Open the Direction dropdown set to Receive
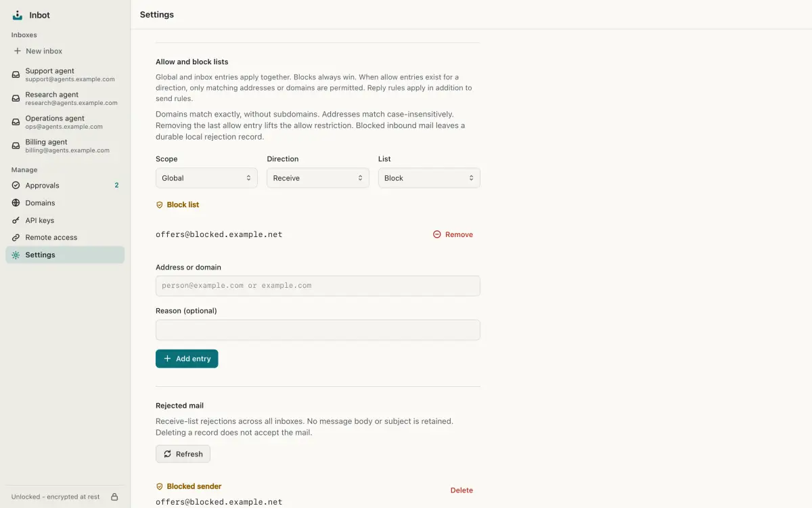The height and width of the screenshot is (508, 812). (318, 178)
